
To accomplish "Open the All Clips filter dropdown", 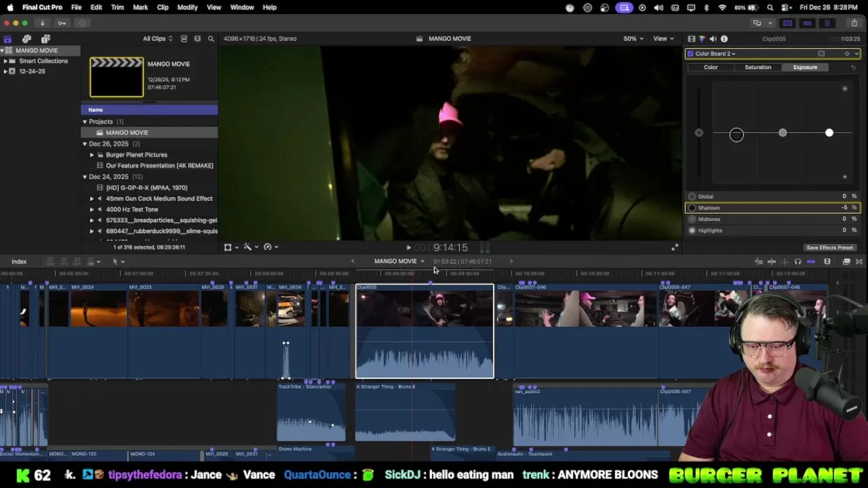I will click(x=157, y=39).
